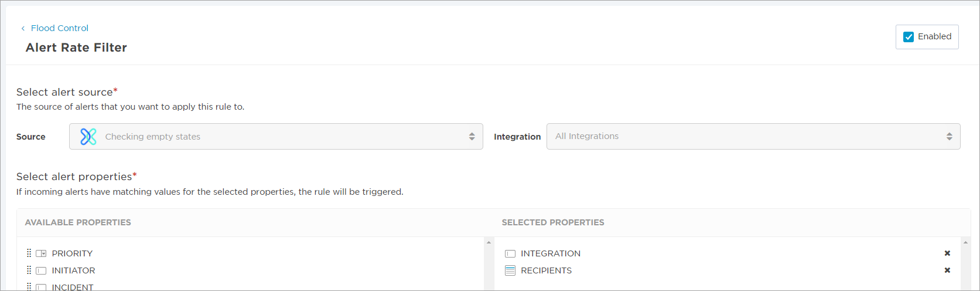Remove RECIPIENTS from selected properties

[x=947, y=270]
